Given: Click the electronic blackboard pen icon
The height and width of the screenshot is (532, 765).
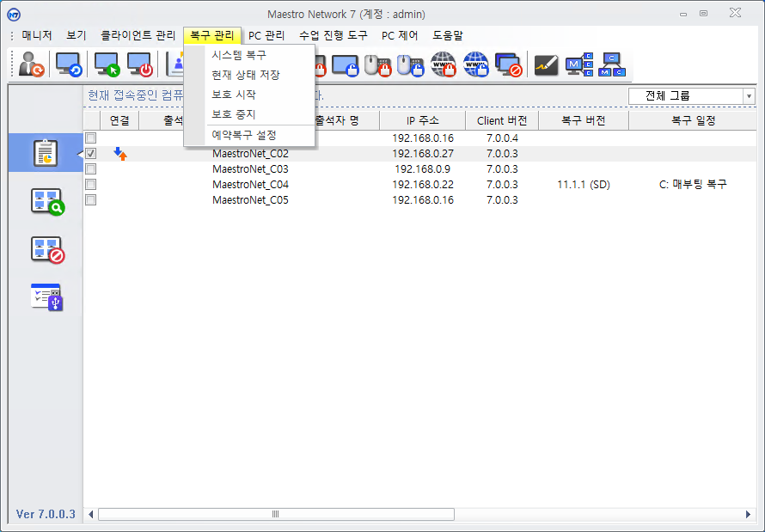Looking at the screenshot, I should [x=546, y=64].
